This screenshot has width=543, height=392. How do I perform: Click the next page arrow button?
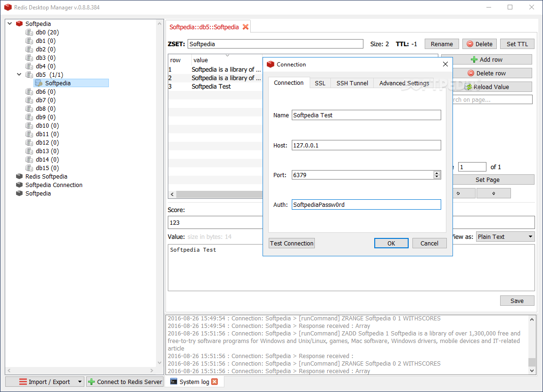pyautogui.click(x=494, y=193)
